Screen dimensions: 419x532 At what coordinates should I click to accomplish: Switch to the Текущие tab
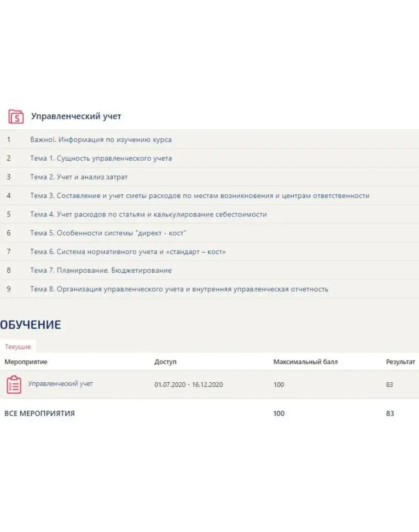point(18,347)
